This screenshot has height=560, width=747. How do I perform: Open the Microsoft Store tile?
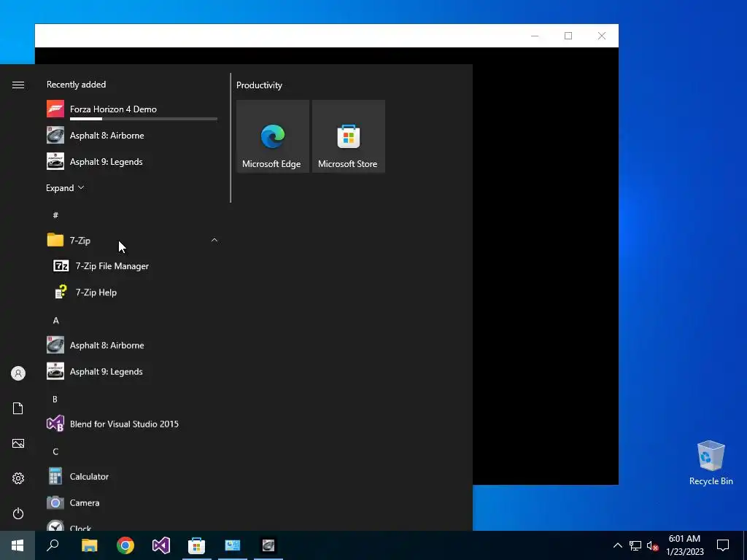click(348, 136)
